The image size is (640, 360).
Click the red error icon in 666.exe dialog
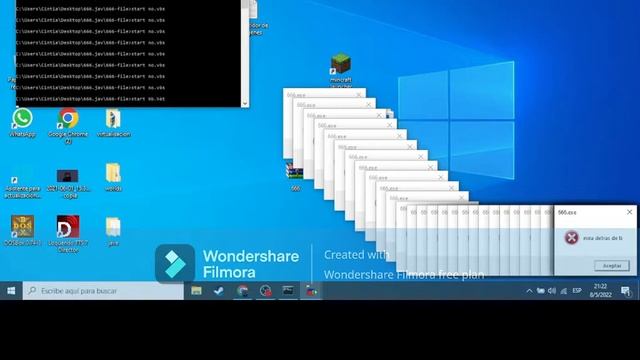[571, 238]
